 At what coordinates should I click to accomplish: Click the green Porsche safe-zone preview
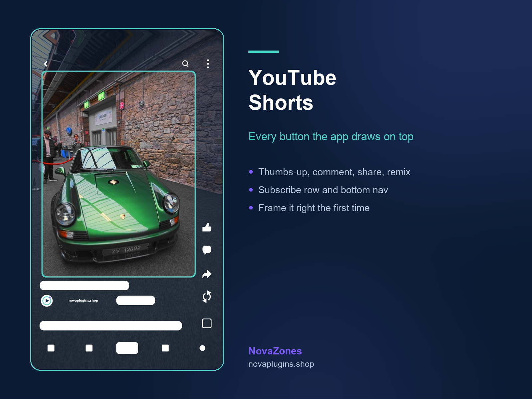point(118,174)
